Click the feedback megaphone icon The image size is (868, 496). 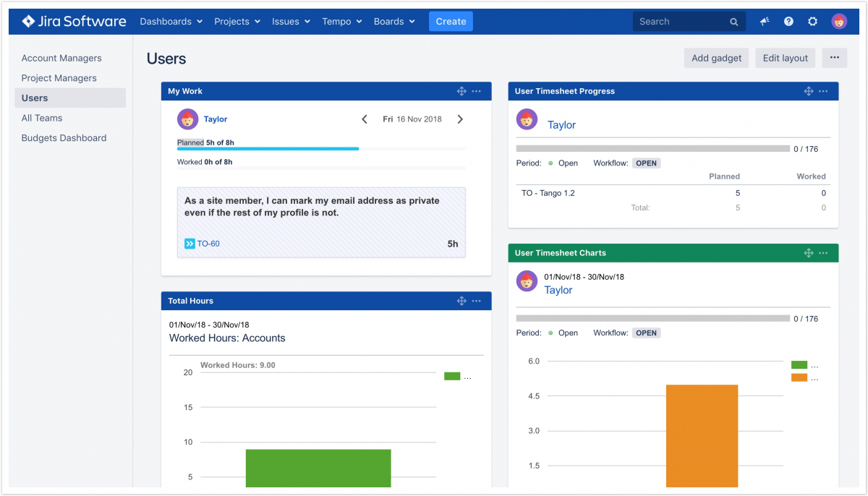point(765,22)
